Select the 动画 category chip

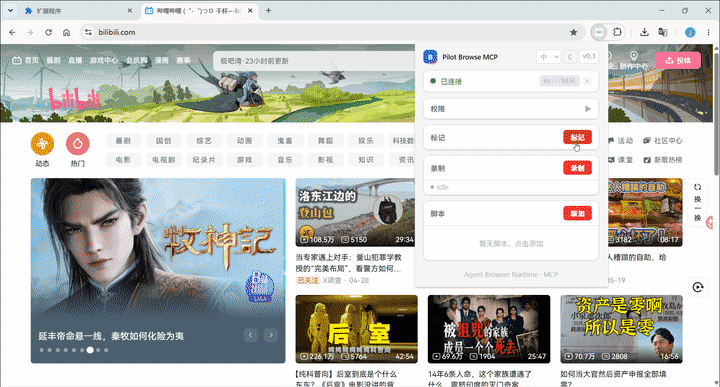244,140
